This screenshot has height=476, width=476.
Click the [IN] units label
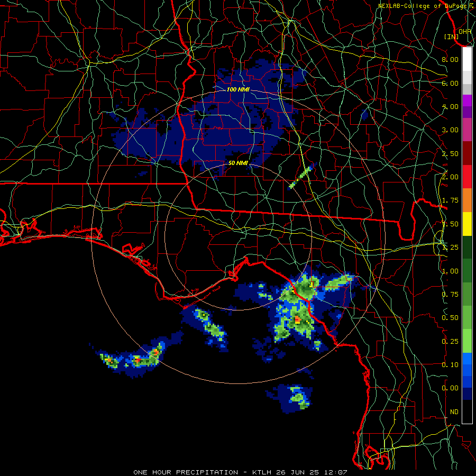pyautogui.click(x=451, y=36)
